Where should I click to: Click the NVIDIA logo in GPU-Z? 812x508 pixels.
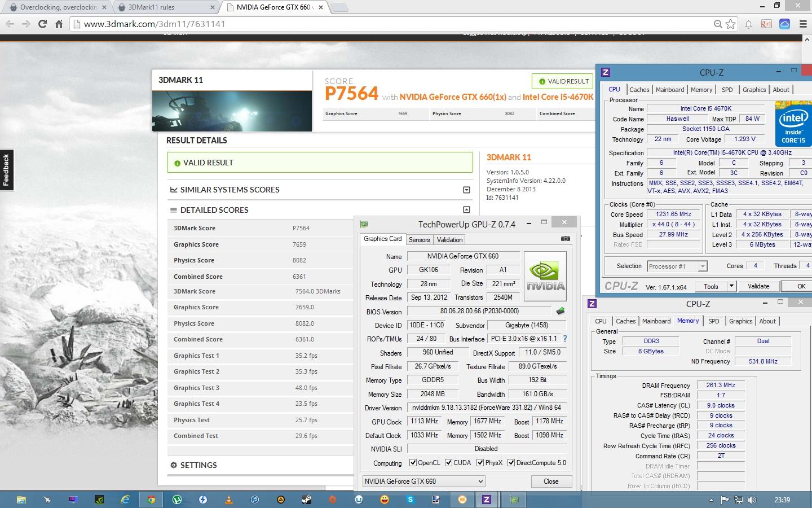point(545,276)
